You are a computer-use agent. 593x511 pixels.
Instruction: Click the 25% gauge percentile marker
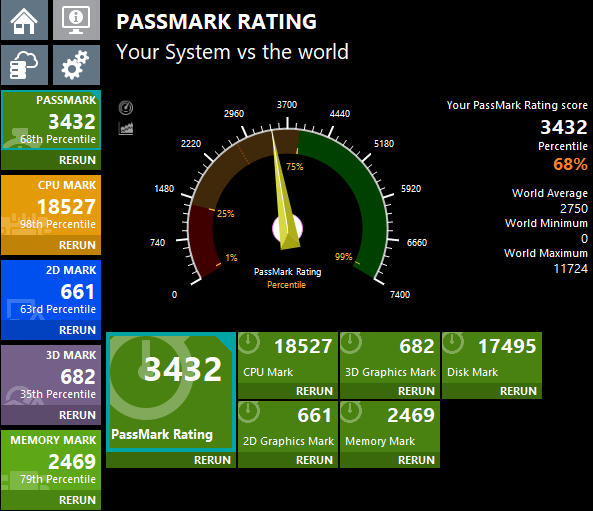[226, 214]
